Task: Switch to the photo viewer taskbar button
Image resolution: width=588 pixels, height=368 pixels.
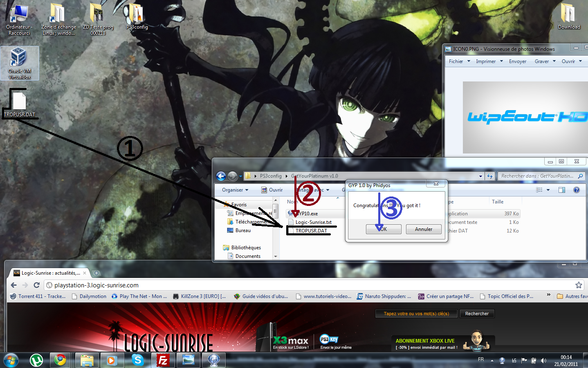Action: click(x=189, y=360)
